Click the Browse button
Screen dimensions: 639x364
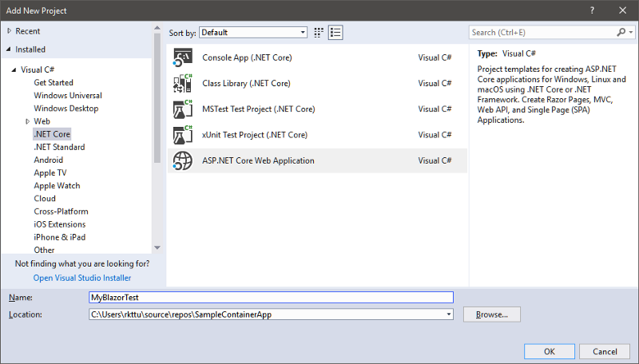pyautogui.click(x=492, y=315)
